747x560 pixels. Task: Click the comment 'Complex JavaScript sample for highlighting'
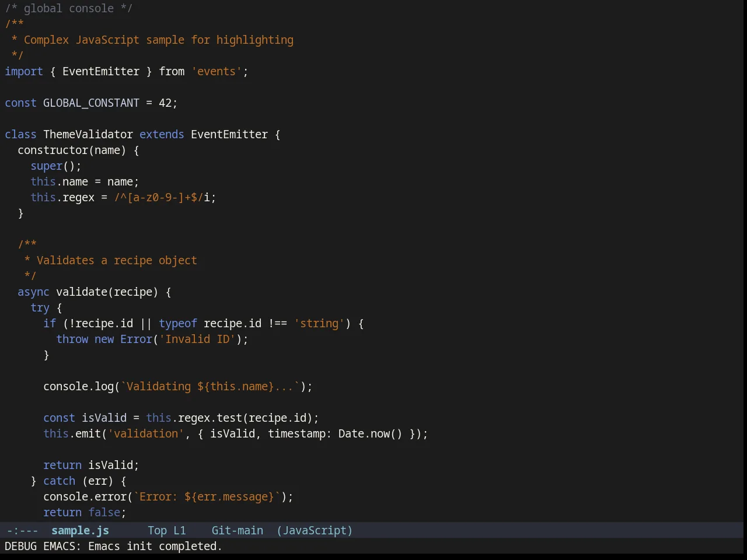(159, 40)
